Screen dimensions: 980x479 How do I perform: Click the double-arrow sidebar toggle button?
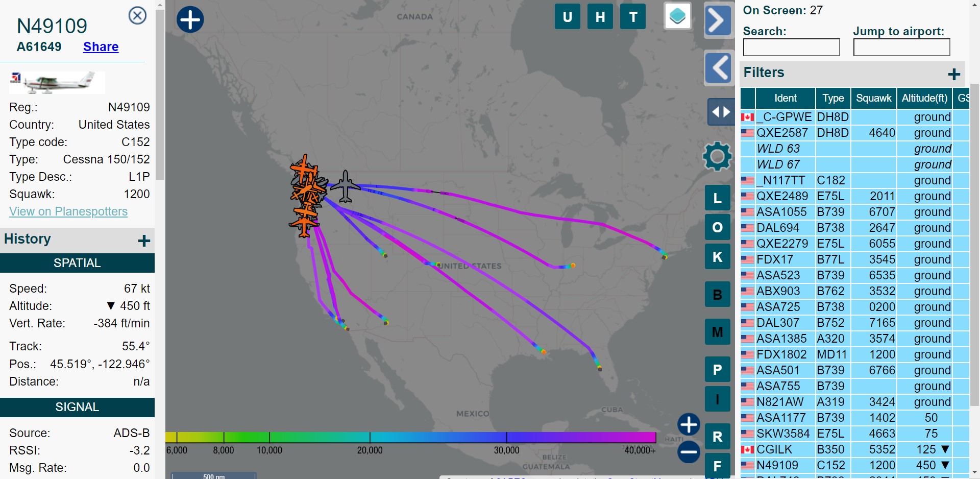(721, 112)
